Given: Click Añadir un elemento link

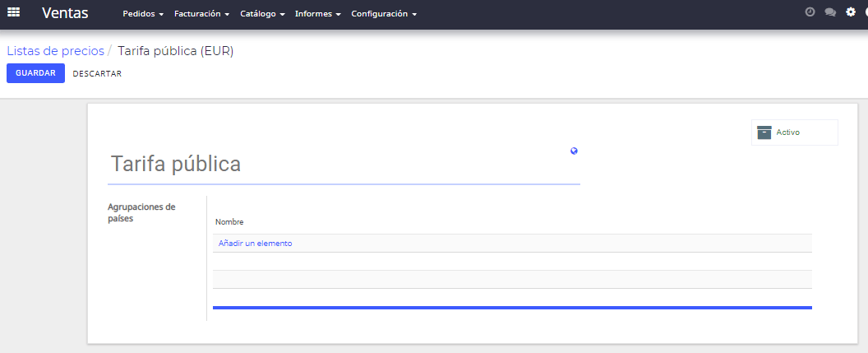Looking at the screenshot, I should click(255, 244).
